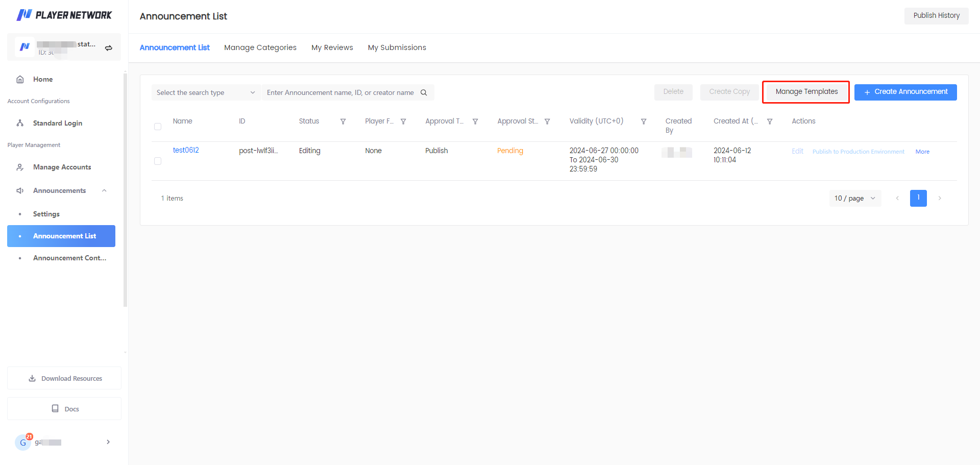Open the Player F... column filter icon
The height and width of the screenshot is (465, 980).
coord(403,121)
